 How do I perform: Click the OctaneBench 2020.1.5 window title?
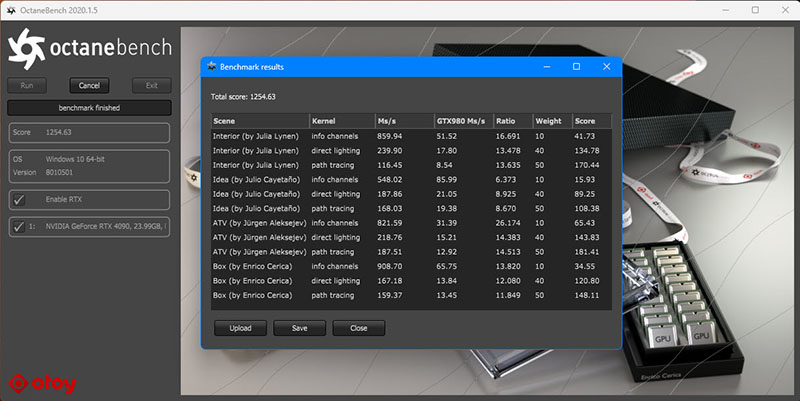(59, 10)
